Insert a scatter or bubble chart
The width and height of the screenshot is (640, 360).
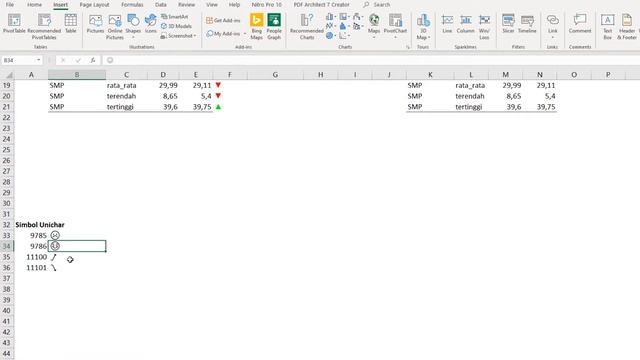point(344,36)
